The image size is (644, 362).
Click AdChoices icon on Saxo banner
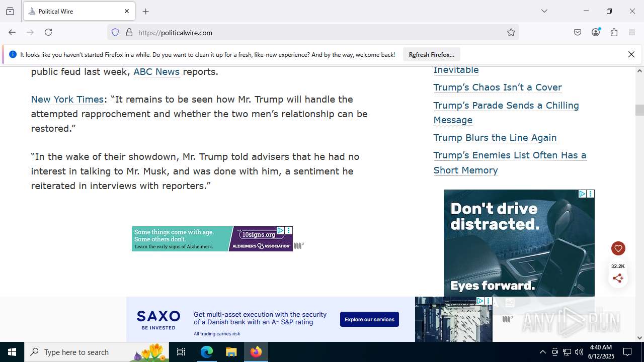point(480,301)
